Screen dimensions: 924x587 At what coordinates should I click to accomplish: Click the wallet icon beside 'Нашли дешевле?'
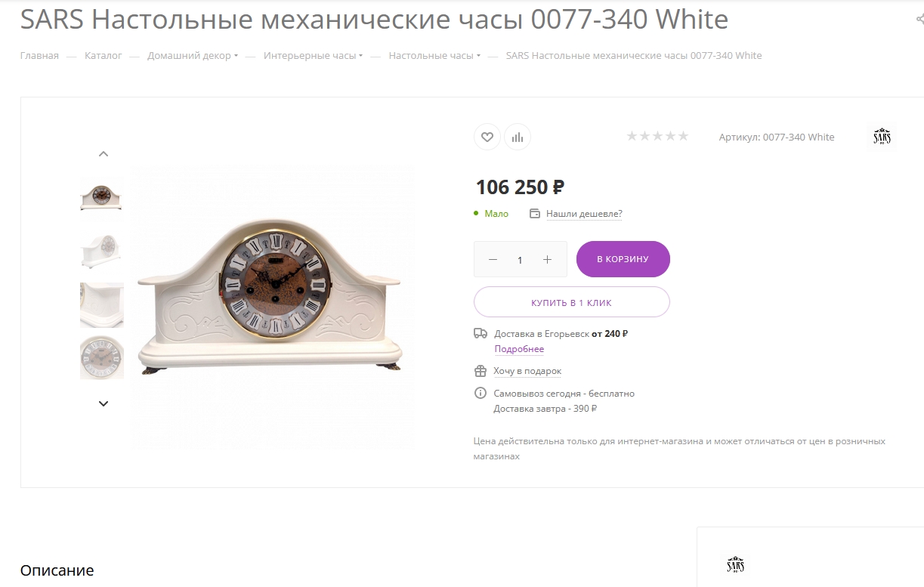[x=535, y=214]
